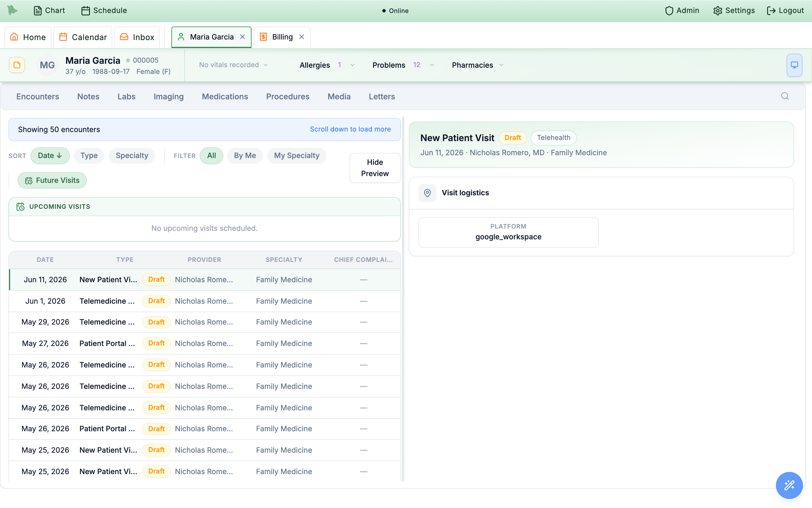Switch to the Calendar tab
This screenshot has width=812, height=508.
83,37
